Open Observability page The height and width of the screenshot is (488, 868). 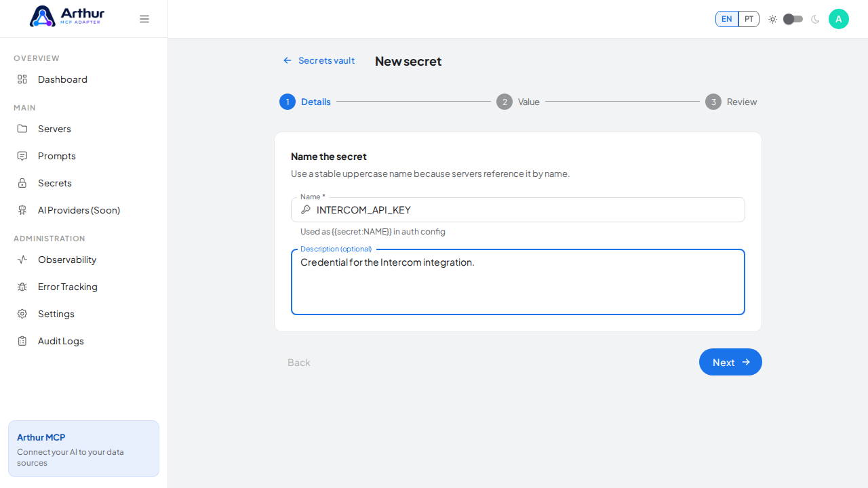[x=84, y=260]
